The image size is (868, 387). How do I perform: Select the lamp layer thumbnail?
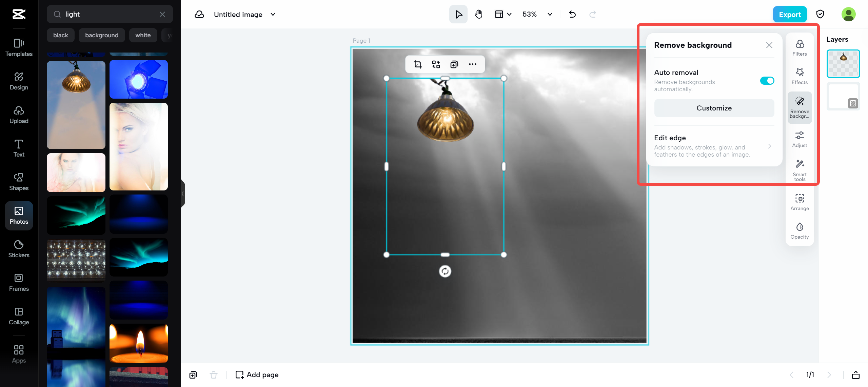click(x=843, y=64)
